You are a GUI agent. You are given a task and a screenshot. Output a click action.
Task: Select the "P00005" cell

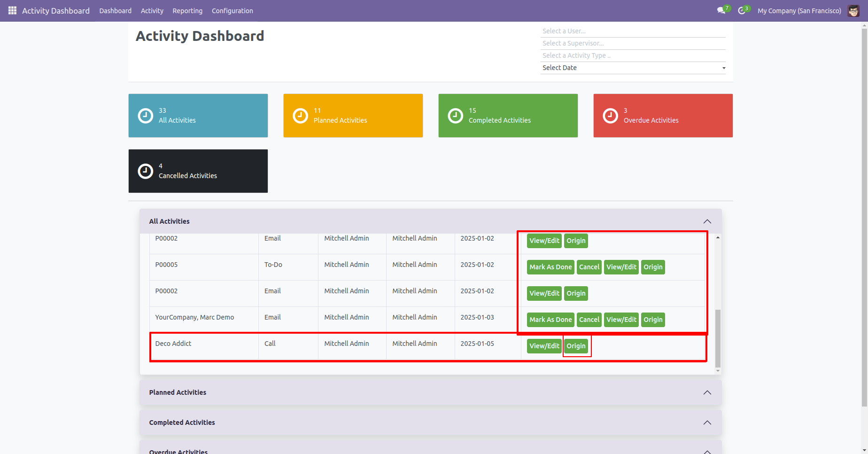coord(204,267)
